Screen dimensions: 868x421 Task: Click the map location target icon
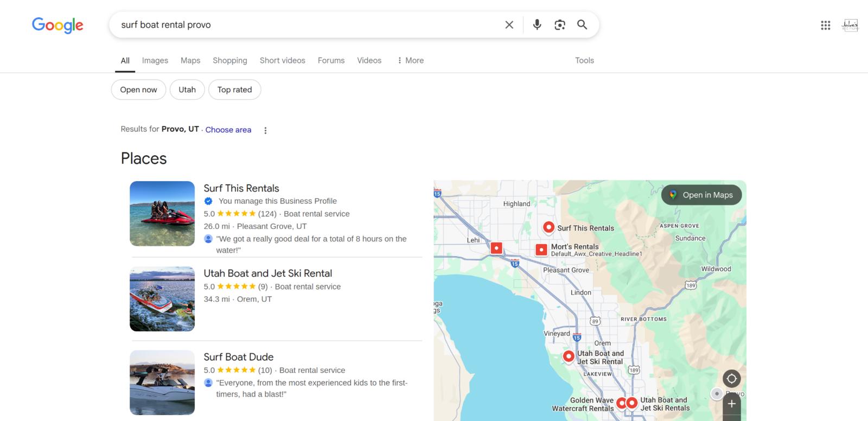click(x=731, y=379)
